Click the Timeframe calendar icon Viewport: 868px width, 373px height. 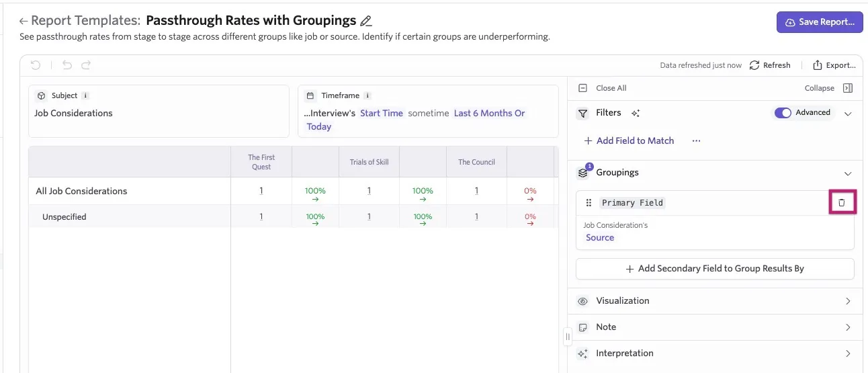pos(310,95)
